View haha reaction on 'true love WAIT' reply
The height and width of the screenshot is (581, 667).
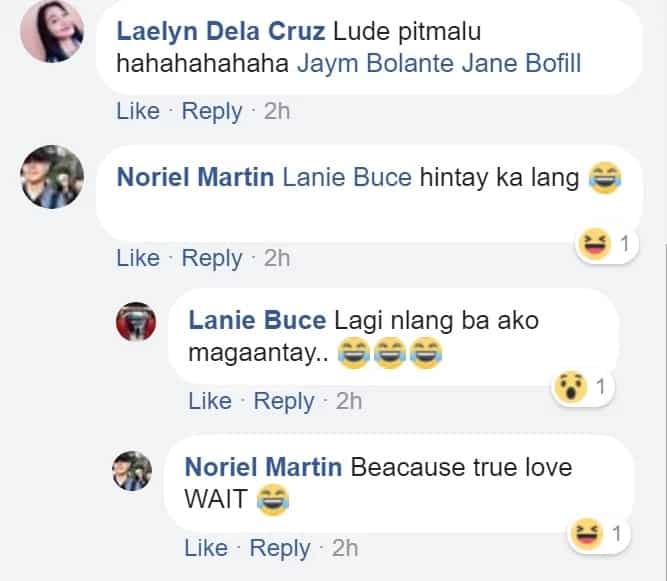click(598, 534)
